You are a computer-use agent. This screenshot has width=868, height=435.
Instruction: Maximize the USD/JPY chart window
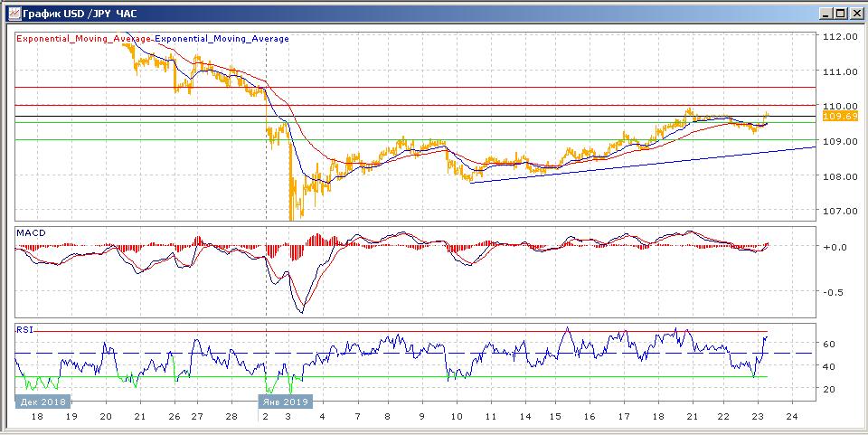click(839, 13)
